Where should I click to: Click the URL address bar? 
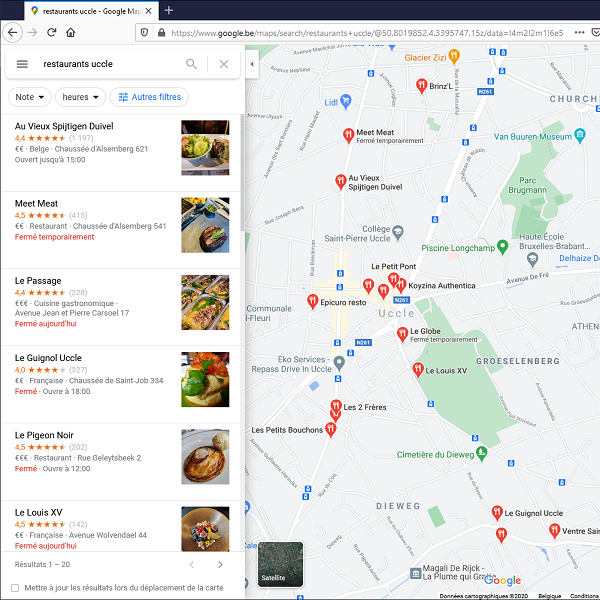click(x=367, y=33)
